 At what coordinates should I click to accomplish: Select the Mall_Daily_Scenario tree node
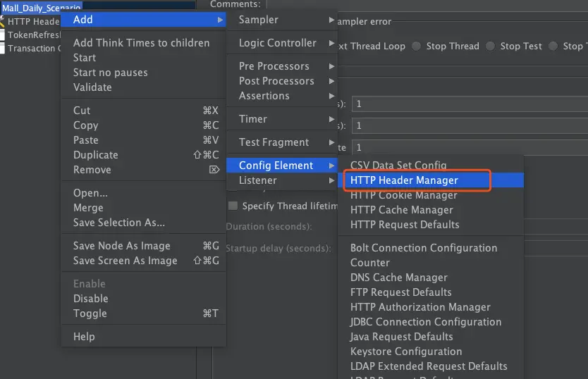(x=41, y=8)
